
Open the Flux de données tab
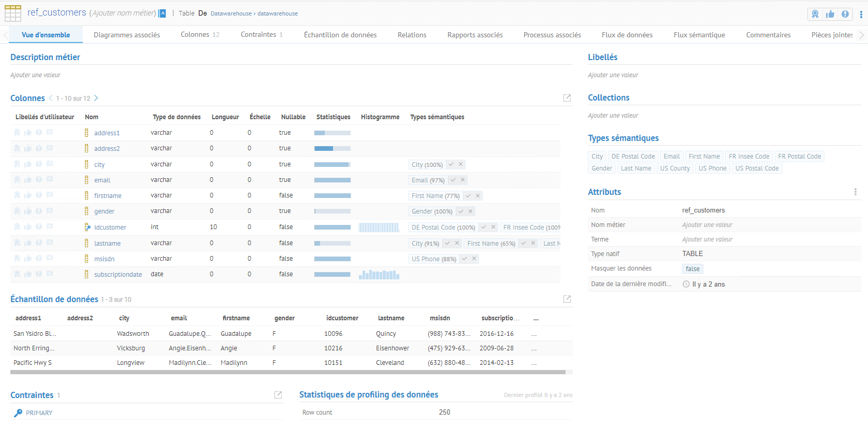627,35
